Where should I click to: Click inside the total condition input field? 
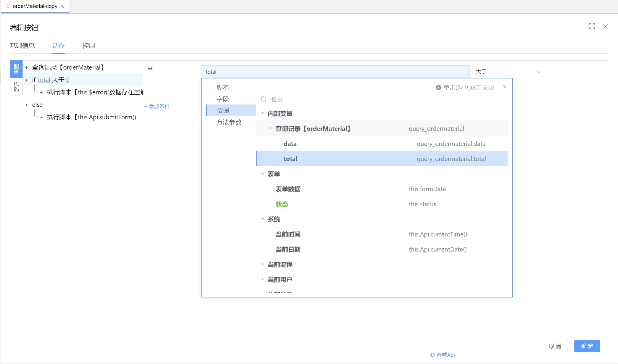click(334, 71)
